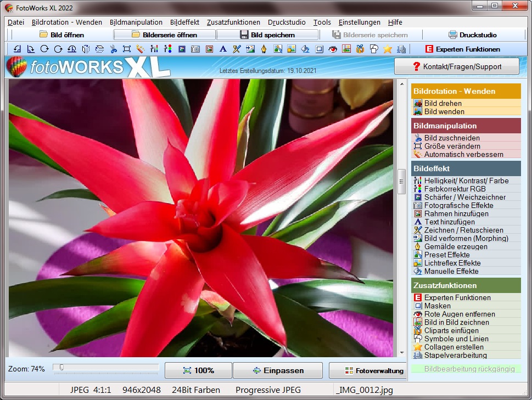Click the picture frame icon in the toolbar
532x400 pixels.
[x=209, y=49]
